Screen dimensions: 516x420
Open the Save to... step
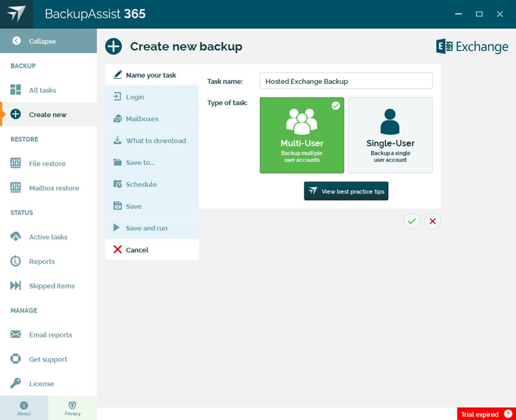[x=152, y=163]
